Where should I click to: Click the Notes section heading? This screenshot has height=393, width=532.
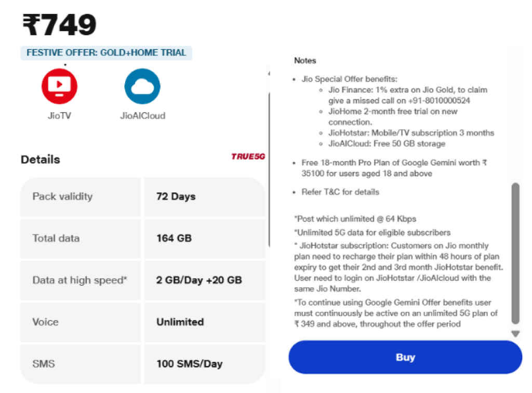click(x=305, y=60)
